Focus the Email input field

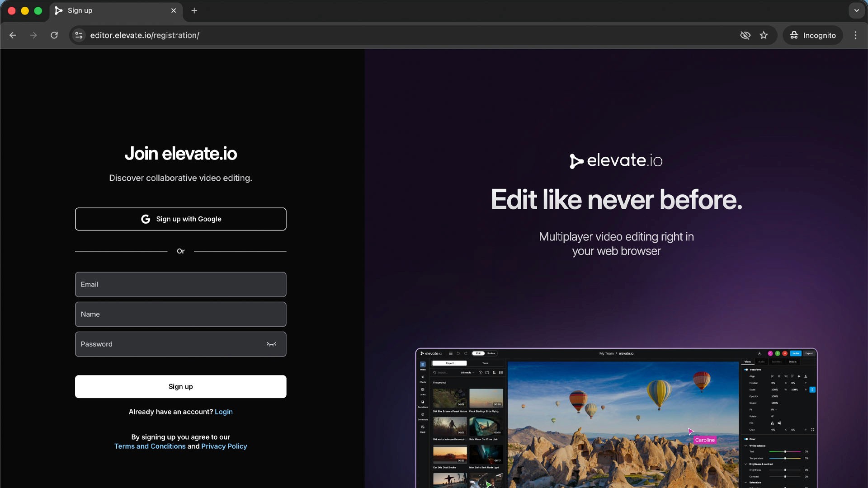coord(180,284)
